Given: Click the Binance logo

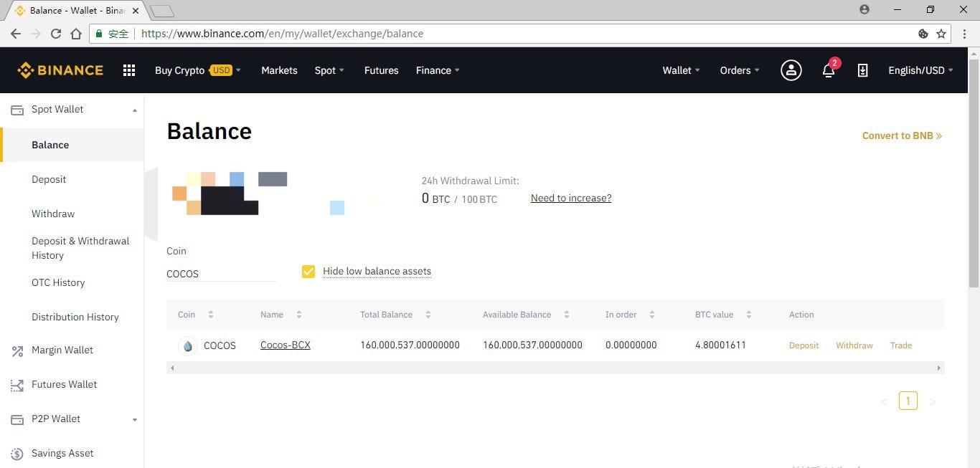Looking at the screenshot, I should 60,70.
